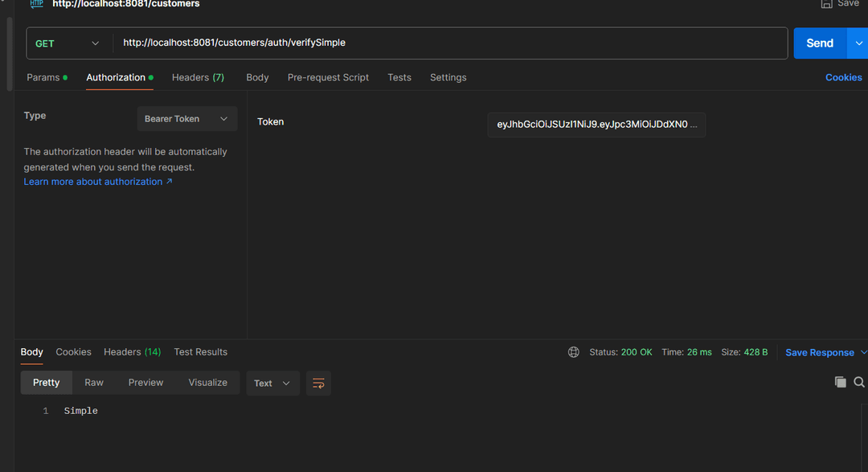Open response Headers (14) tab
The width and height of the screenshot is (868, 472).
(132, 352)
